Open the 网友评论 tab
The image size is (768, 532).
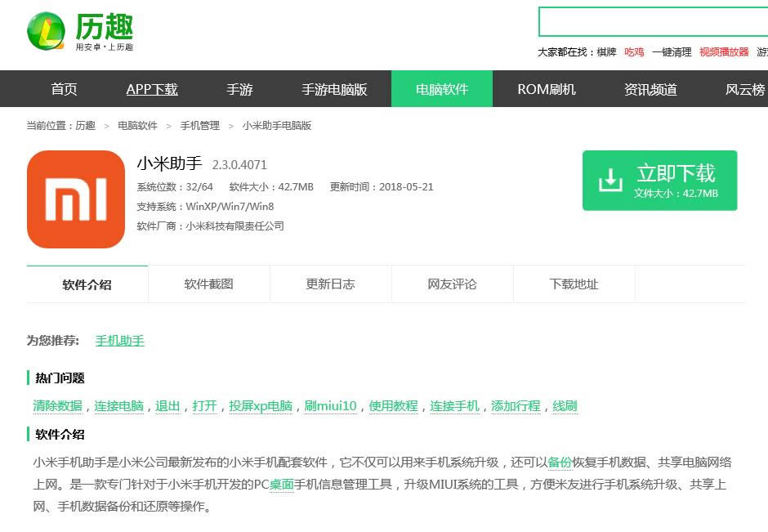(452, 284)
